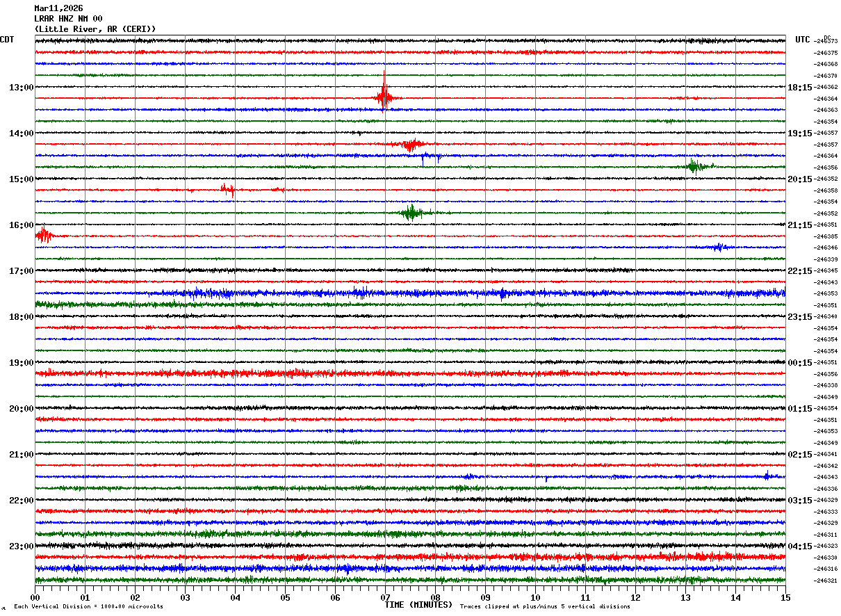Click the 01:15 UTC time label
Image resolution: width=841 pixels, height=616 pixels.
coord(800,409)
